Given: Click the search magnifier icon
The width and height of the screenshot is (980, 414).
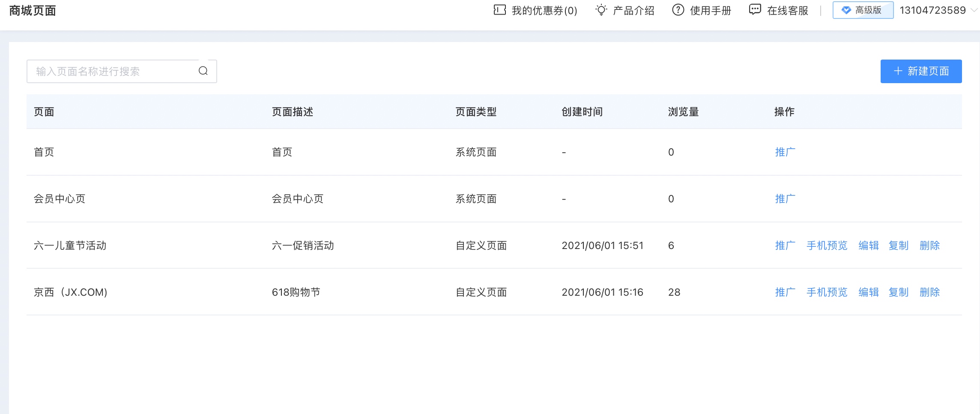Looking at the screenshot, I should pos(203,71).
